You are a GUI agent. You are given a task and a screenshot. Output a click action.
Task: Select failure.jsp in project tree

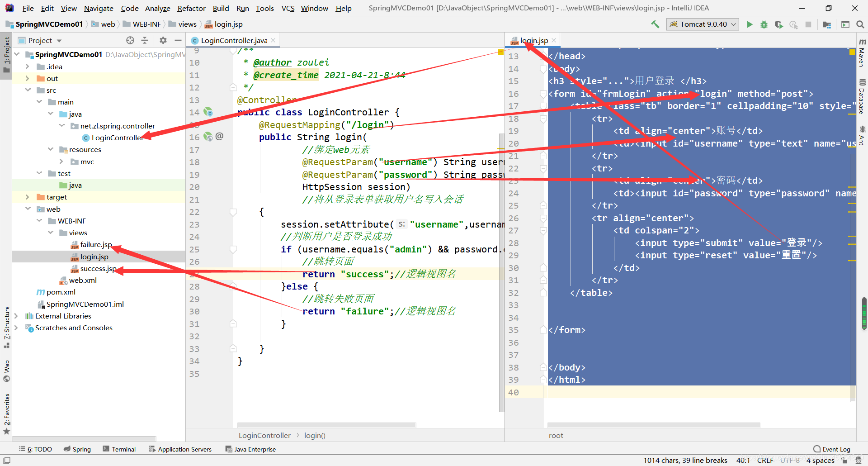coord(96,244)
